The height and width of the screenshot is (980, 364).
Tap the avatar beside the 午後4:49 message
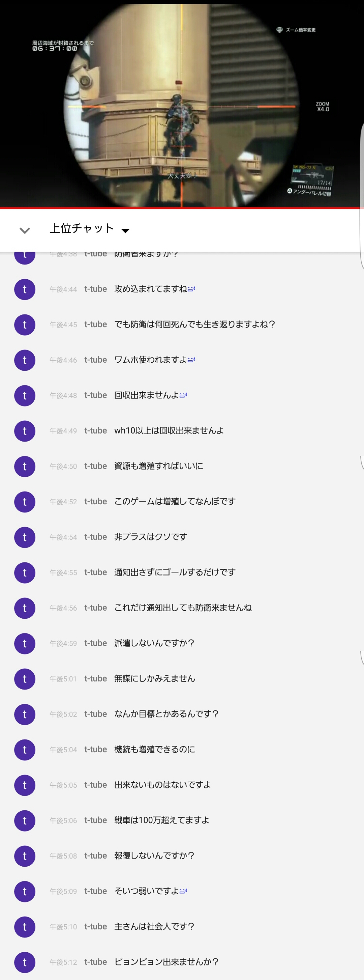[25, 431]
